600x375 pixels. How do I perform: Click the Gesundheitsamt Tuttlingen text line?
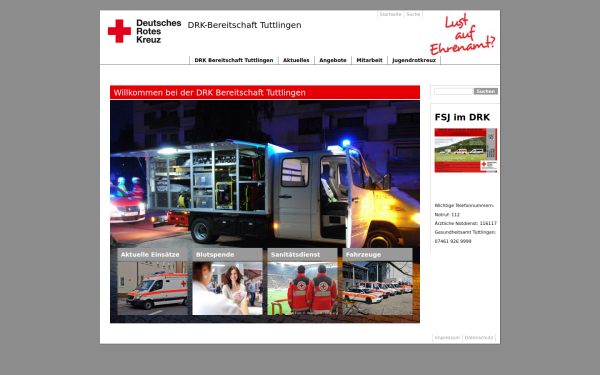[465, 232]
